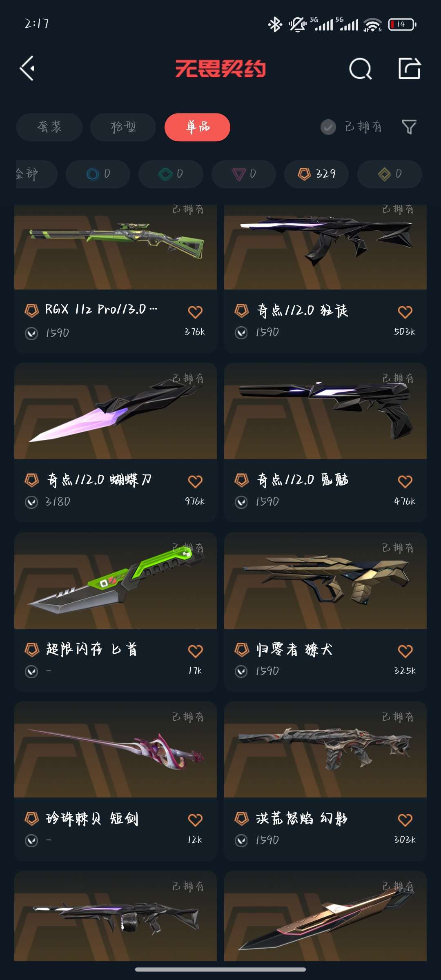441x980 pixels.
Task: Select the yellow diamond tier filter
Action: coord(390,174)
